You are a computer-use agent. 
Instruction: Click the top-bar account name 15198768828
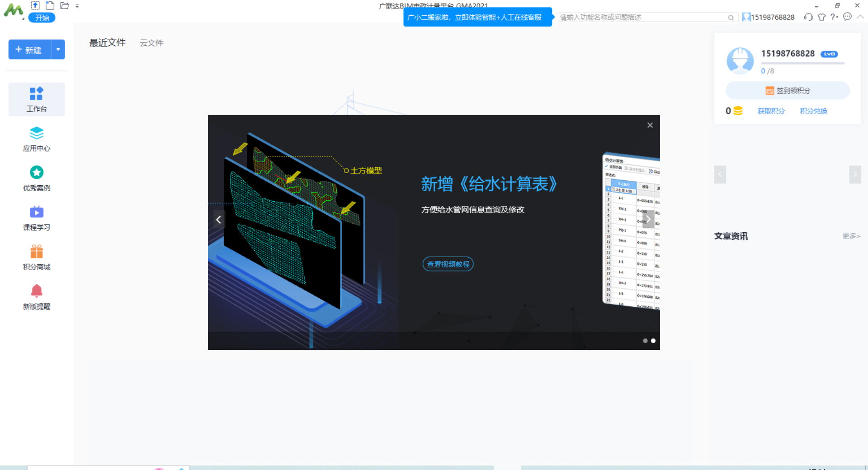[773, 17]
